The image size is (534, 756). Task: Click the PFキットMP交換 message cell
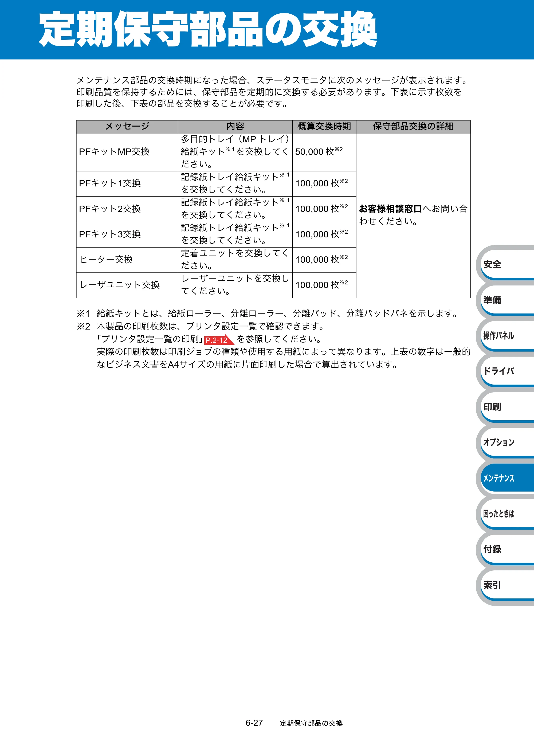coord(127,152)
